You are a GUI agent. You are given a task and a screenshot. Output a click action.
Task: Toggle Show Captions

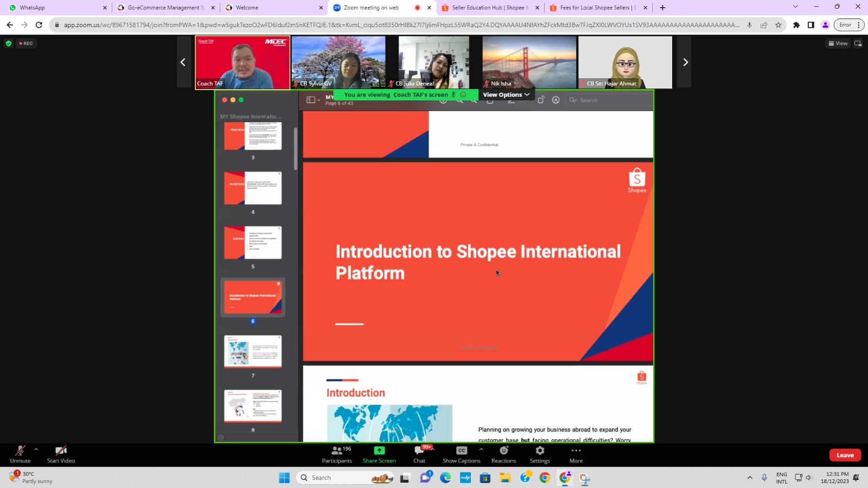(461, 454)
